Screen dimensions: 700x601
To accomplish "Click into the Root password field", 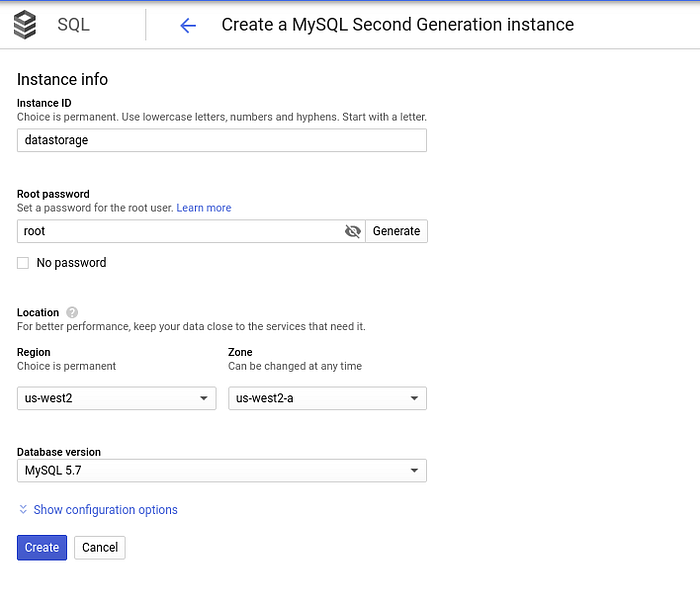I will click(180, 231).
